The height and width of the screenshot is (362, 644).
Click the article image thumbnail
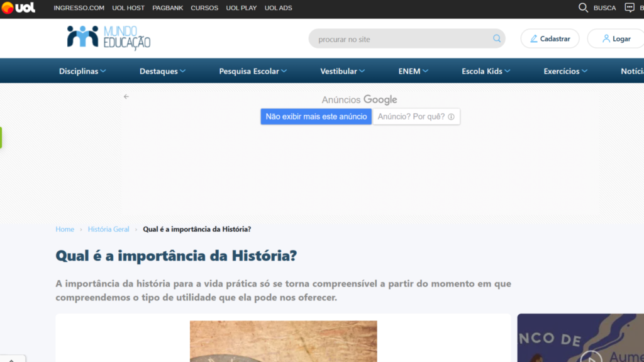284,341
